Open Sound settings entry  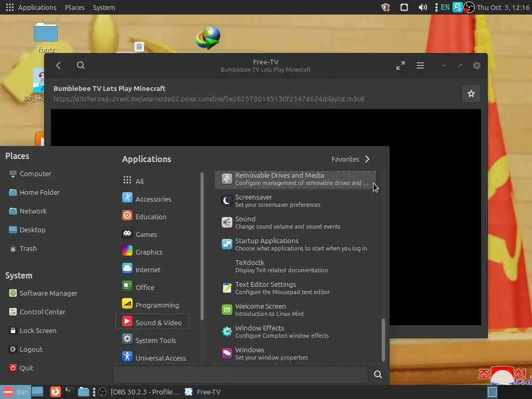tap(295, 222)
